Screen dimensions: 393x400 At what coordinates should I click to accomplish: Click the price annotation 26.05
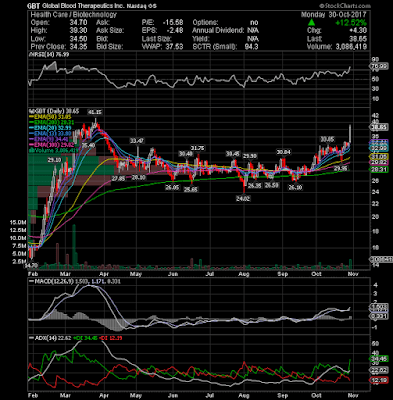pos(172,187)
